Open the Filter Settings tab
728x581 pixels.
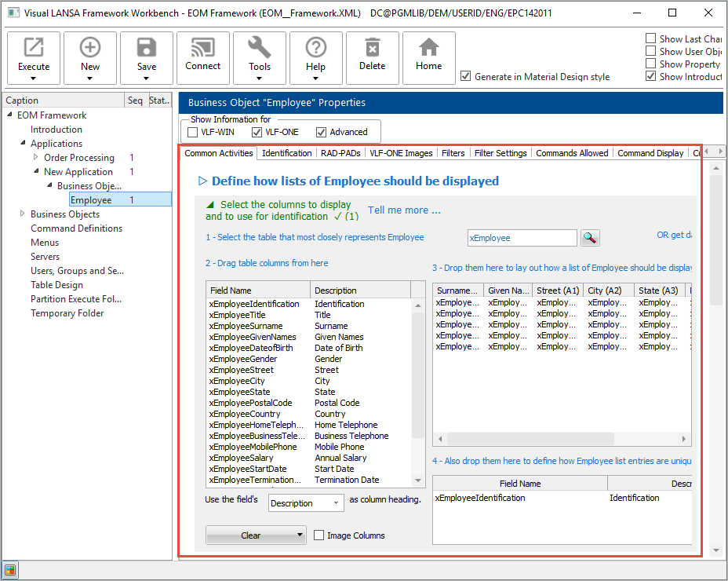[x=500, y=153]
